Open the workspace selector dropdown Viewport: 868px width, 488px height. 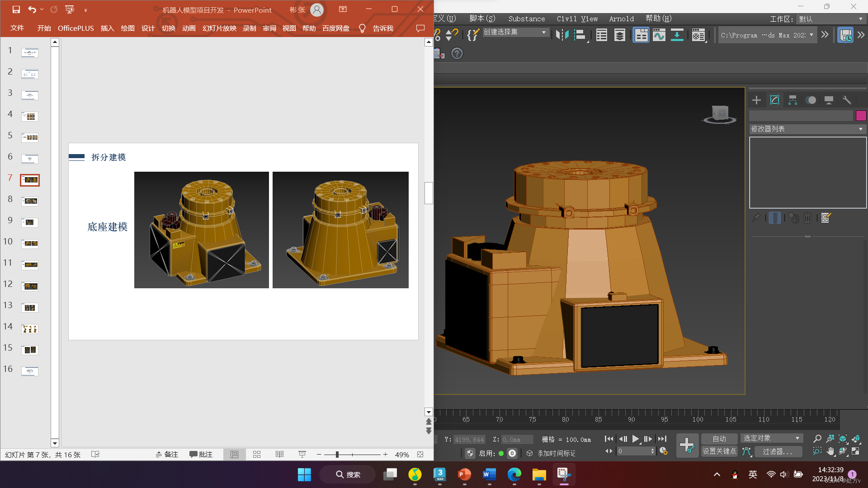click(x=831, y=19)
